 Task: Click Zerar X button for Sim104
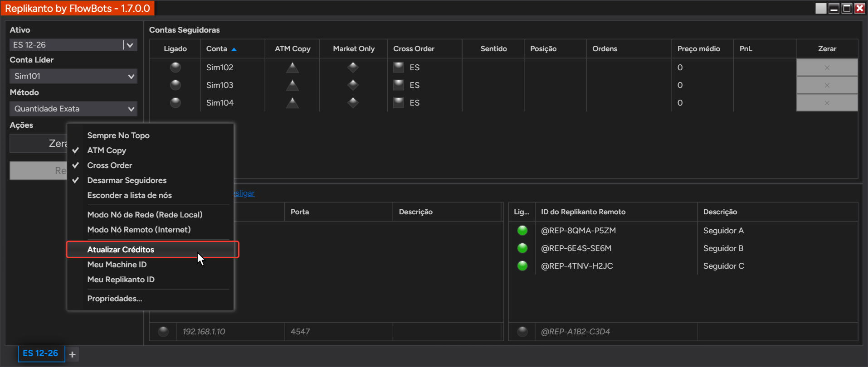coord(827,103)
